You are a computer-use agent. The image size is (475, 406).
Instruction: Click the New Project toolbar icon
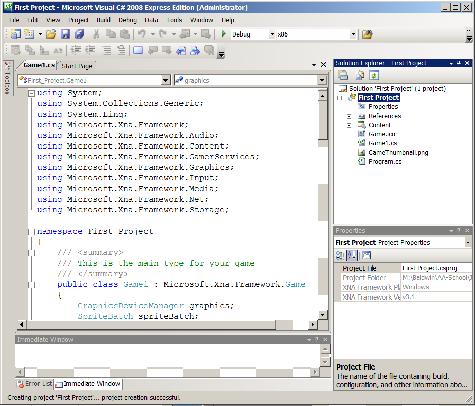15,34
